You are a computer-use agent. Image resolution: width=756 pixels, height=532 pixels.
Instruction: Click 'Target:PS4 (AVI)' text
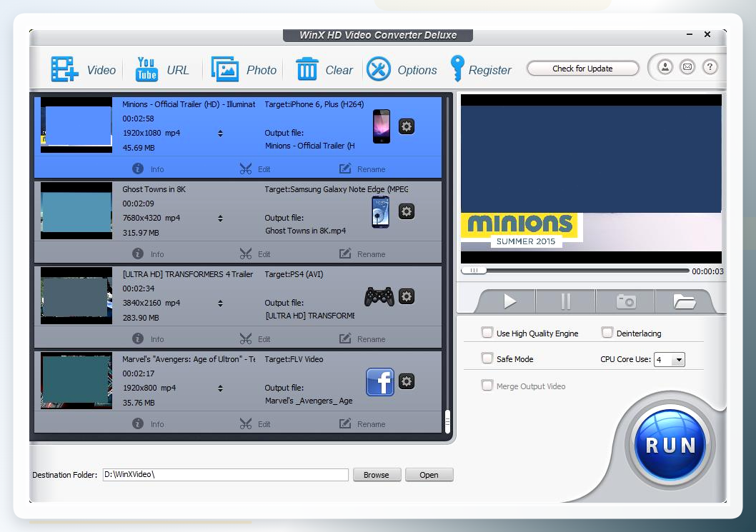(294, 274)
